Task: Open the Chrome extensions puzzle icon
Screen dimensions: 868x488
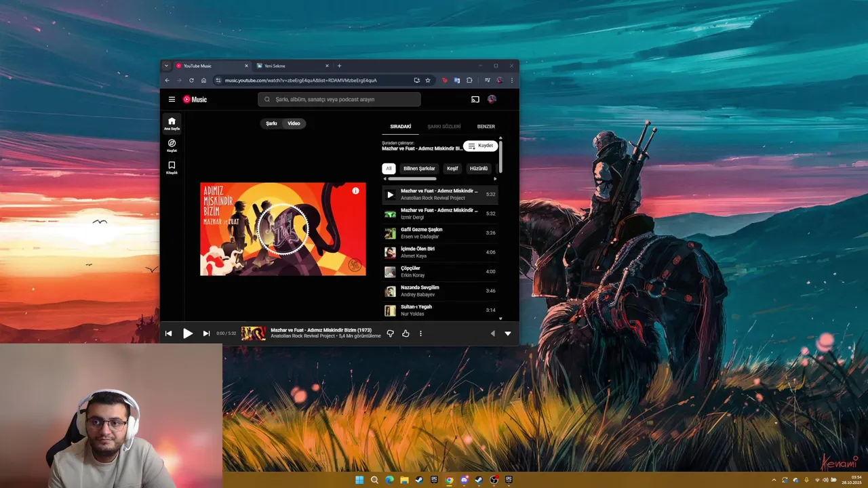Action: coord(469,80)
